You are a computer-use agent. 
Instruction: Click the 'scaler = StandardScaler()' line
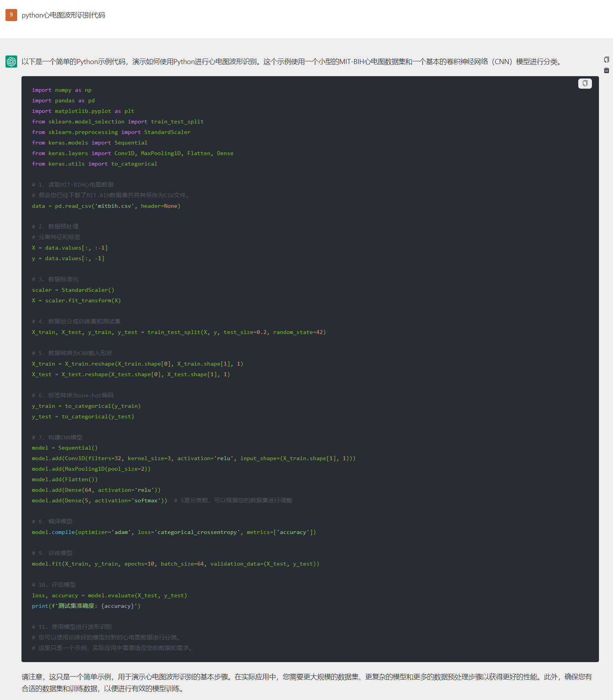tap(73, 290)
